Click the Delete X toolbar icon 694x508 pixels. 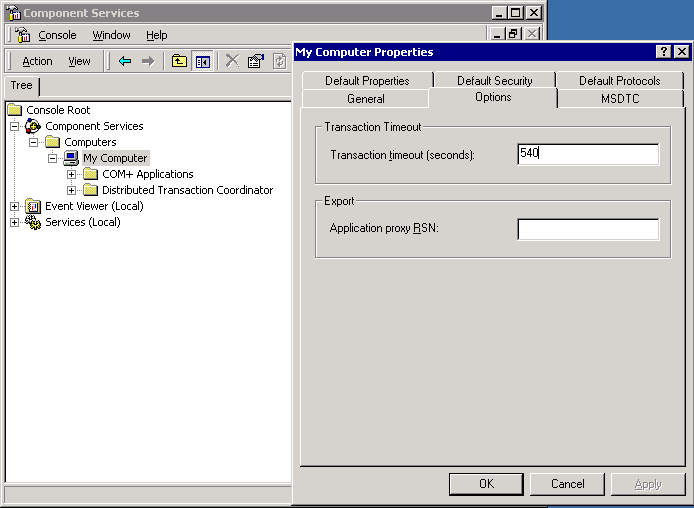point(232,61)
